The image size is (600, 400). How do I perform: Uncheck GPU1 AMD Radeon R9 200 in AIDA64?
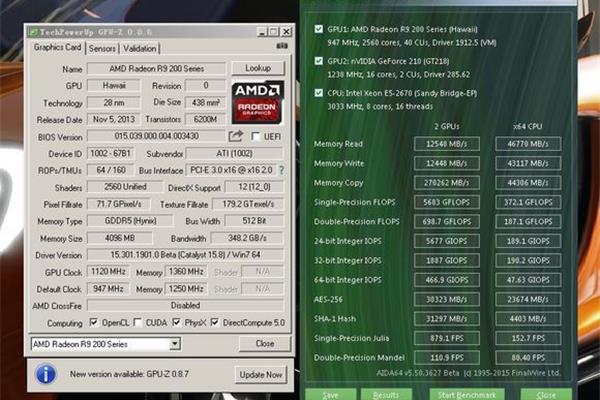click(x=318, y=29)
